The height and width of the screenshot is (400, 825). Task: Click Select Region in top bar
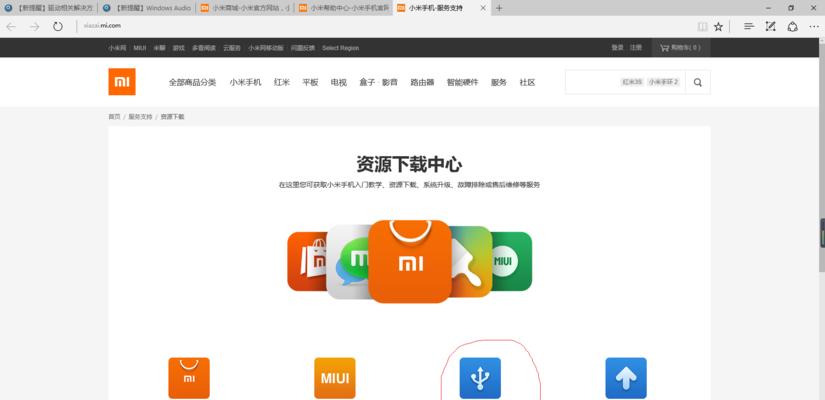tap(340, 48)
